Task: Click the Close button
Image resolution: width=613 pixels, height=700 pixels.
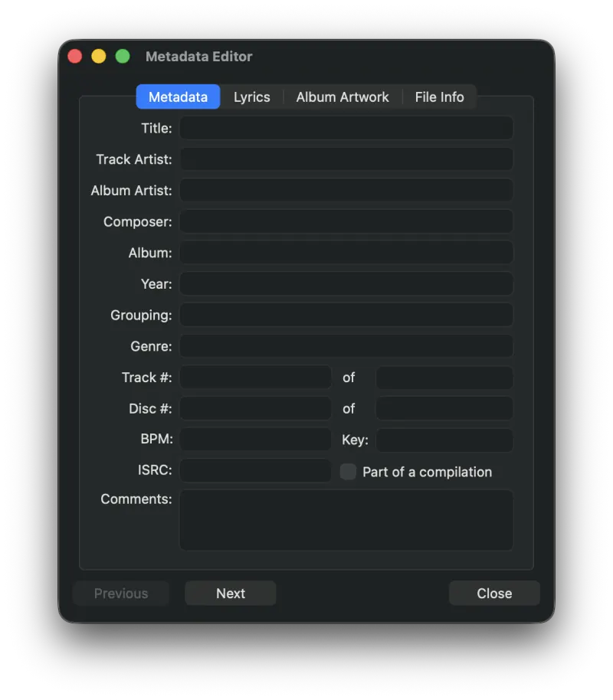Action: pyautogui.click(x=494, y=594)
